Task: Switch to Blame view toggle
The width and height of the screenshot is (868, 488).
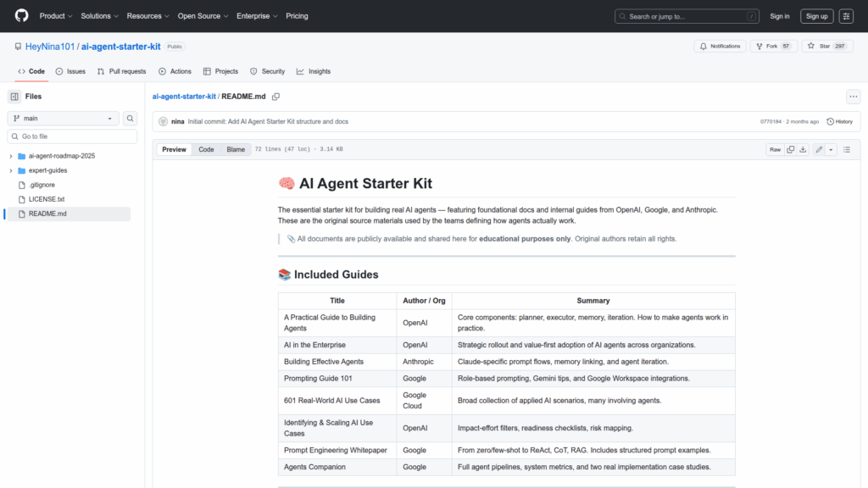Action: tap(236, 149)
